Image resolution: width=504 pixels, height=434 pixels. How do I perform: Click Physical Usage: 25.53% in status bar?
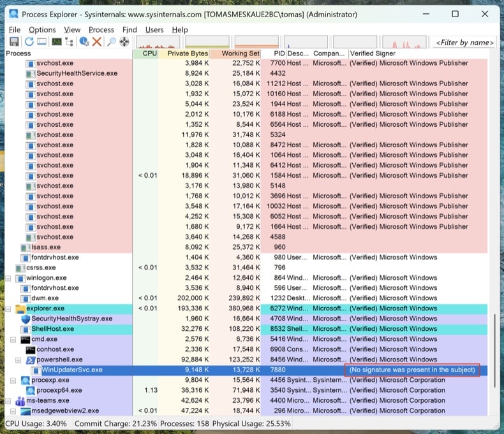click(251, 424)
